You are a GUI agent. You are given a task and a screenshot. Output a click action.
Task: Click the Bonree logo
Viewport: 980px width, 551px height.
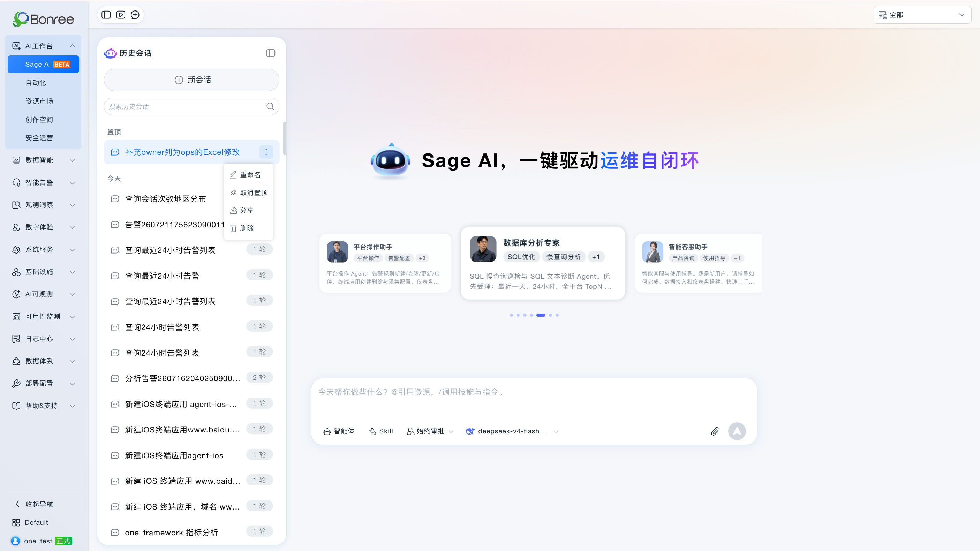click(43, 18)
